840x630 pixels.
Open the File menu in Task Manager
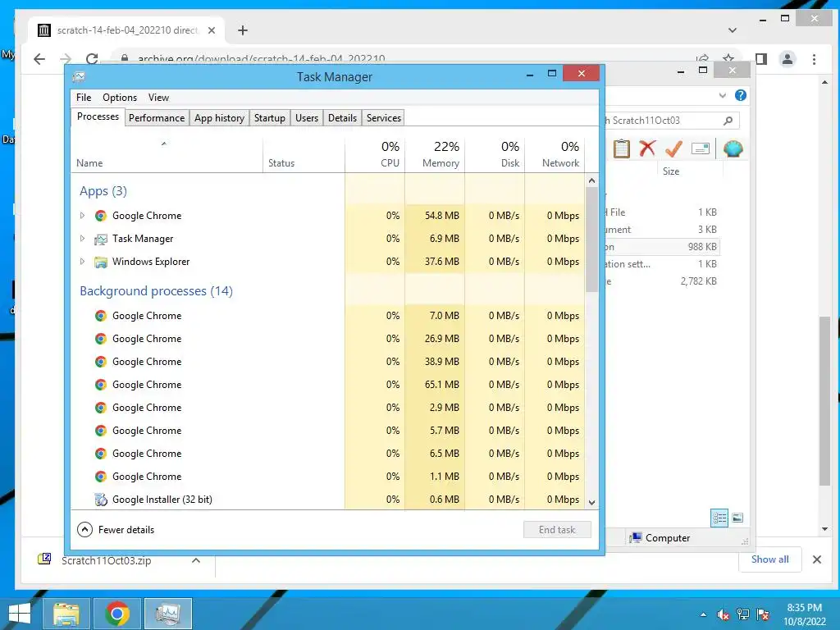84,98
